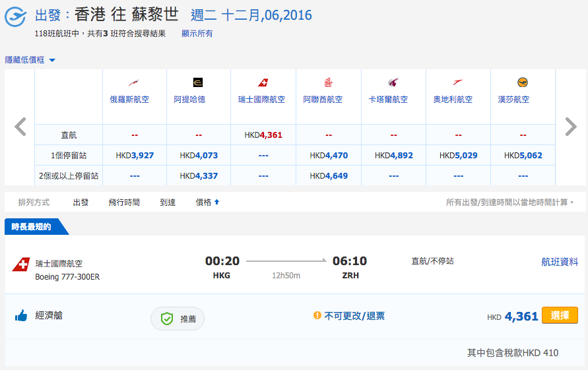588x370 pixels.
Task: Click one-stop price HKD4,892
Action: (394, 155)
